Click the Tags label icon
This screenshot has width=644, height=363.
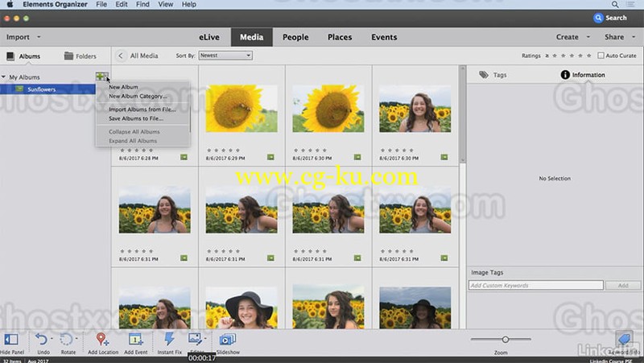(484, 75)
